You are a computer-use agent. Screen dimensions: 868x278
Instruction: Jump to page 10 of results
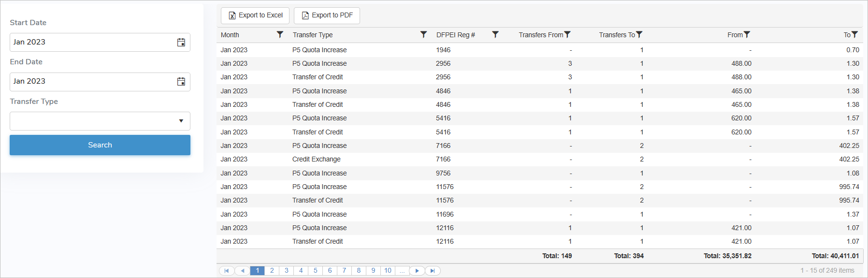(388, 271)
